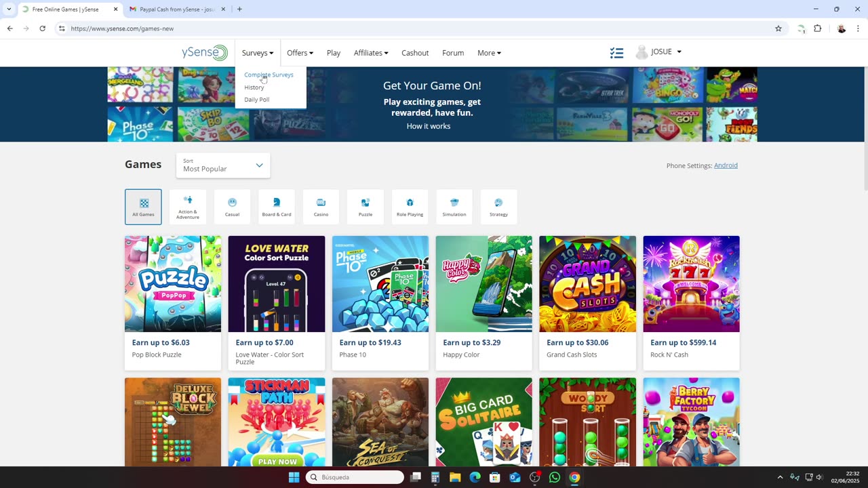Click How it works link
This screenshot has width=868, height=488.
coord(429,126)
